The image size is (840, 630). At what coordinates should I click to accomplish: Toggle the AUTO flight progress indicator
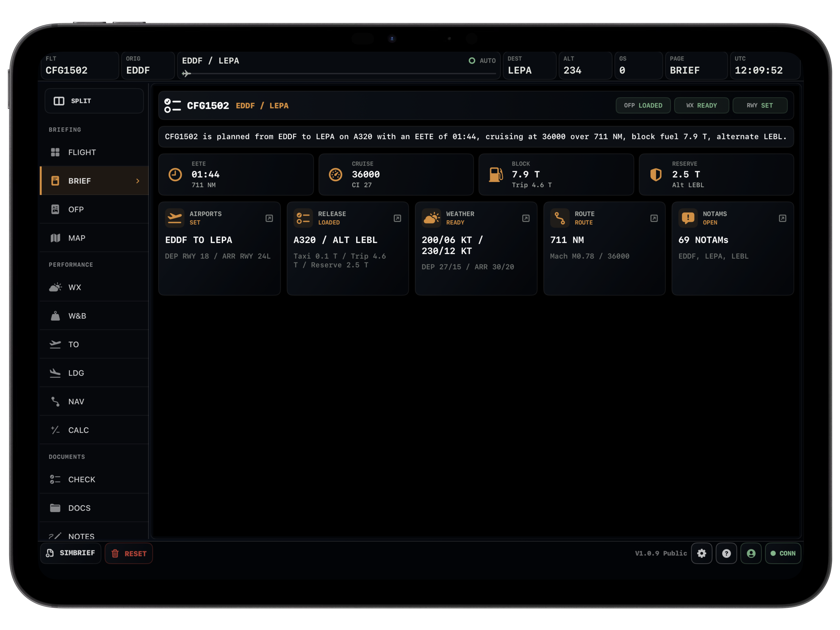[482, 61]
